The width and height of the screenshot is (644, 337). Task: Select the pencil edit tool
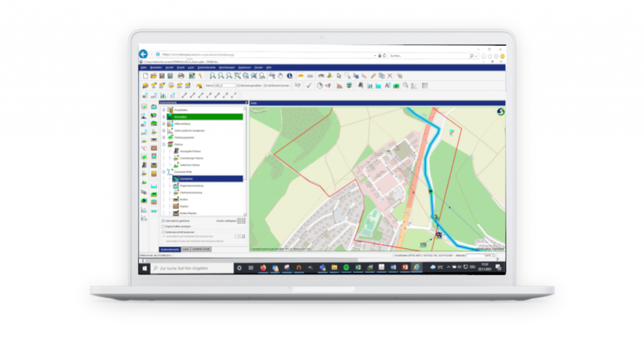(373, 76)
